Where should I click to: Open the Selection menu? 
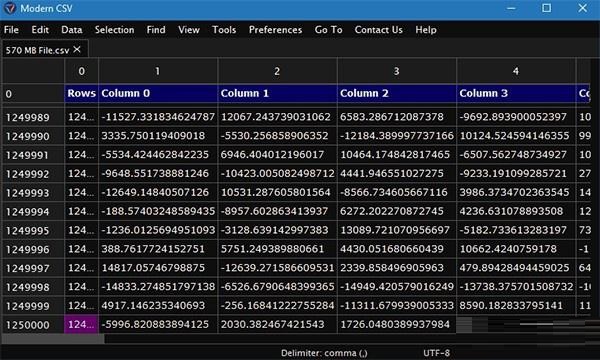(x=114, y=30)
